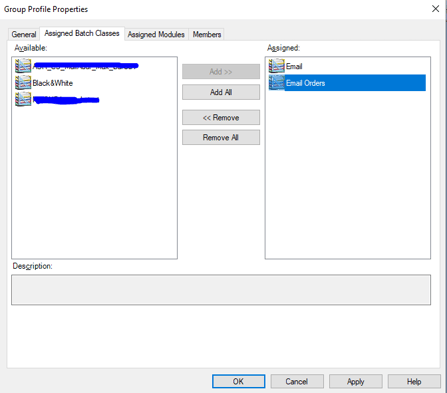The height and width of the screenshot is (393, 447).
Task: Click the Email batch class icon
Action: point(276,66)
